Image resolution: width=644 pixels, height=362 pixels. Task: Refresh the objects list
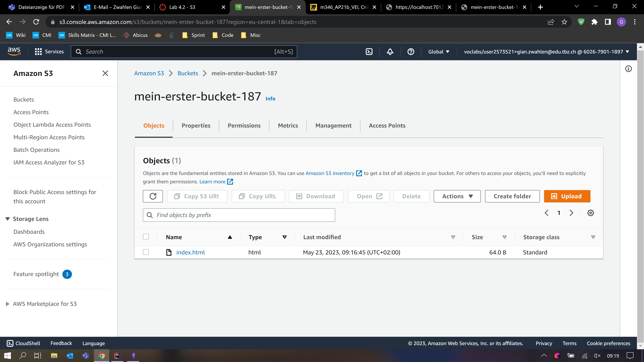tap(153, 196)
